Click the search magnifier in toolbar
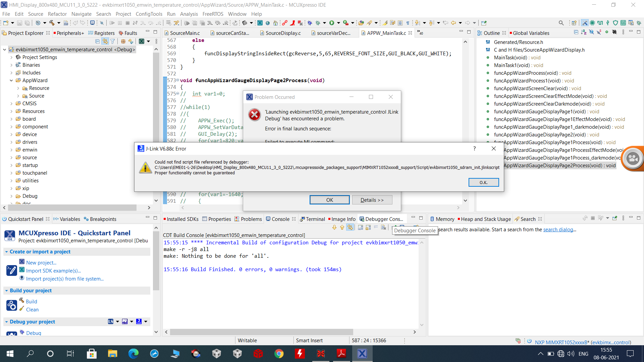644x362 pixels. tap(561, 23)
